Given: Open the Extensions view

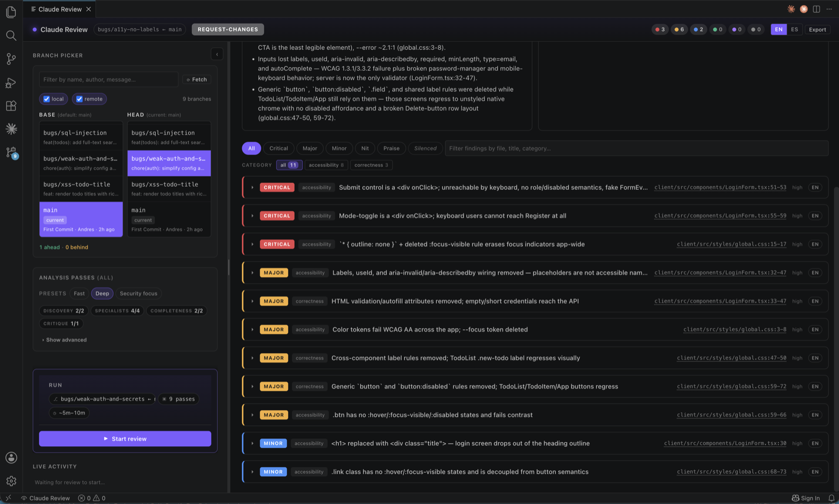Looking at the screenshot, I should click(11, 106).
